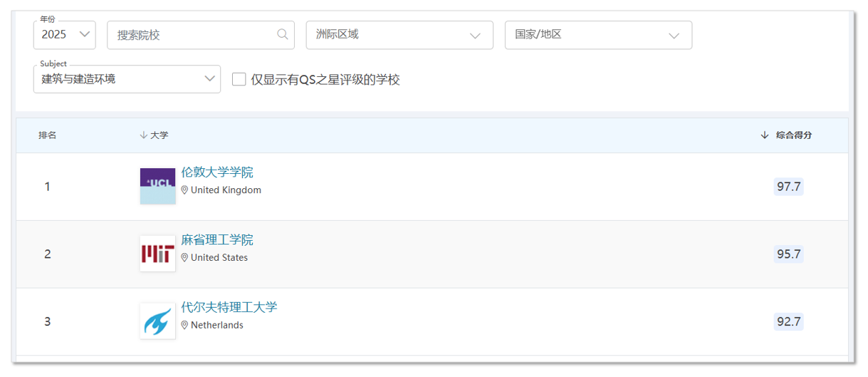Click the sort arrow beside 综合得分
Screen dimensions: 868x377
click(x=765, y=135)
